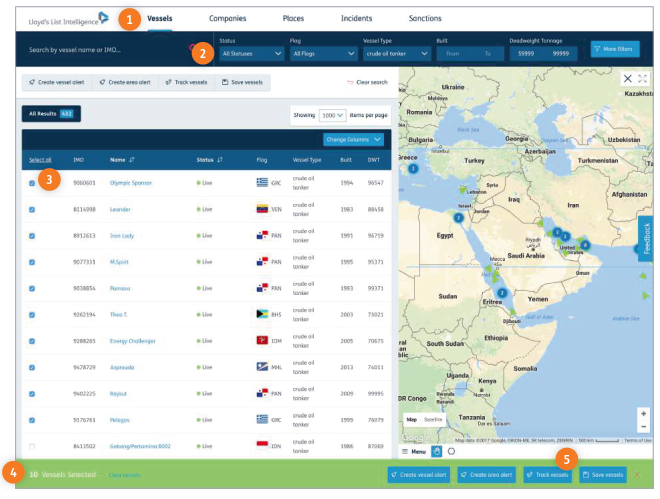Screen dimensions: 660x499
Task: Zoom out on the map
Action: (644, 427)
